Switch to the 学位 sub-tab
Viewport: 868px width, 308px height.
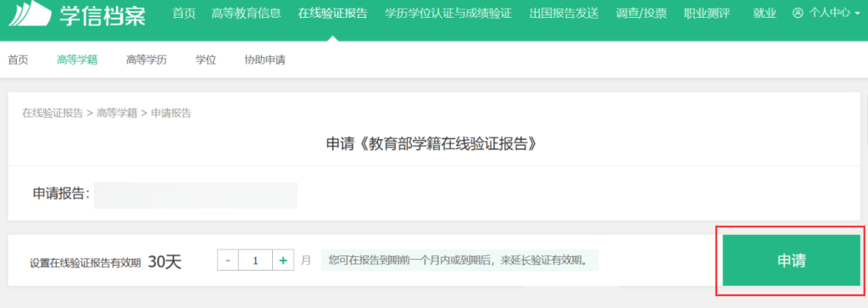click(205, 60)
